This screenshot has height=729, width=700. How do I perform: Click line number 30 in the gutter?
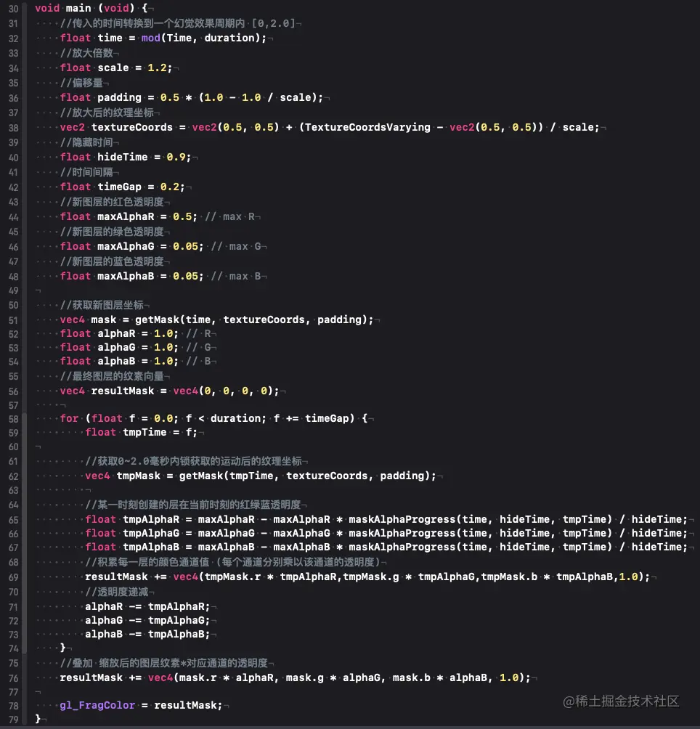tap(14, 9)
